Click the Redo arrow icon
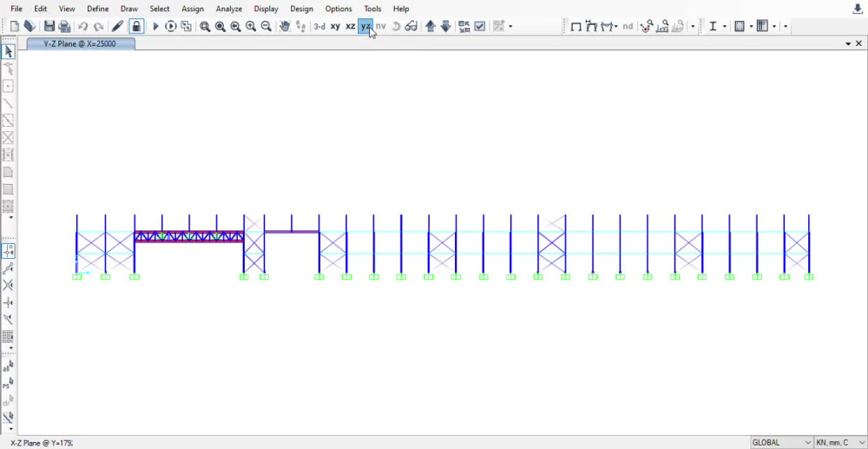The height and width of the screenshot is (449, 868). click(x=99, y=26)
